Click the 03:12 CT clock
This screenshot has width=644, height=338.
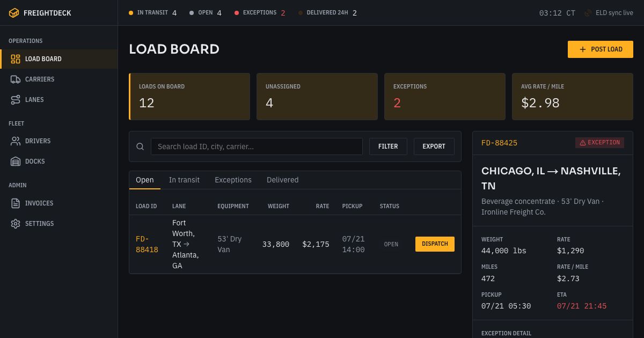(x=557, y=13)
